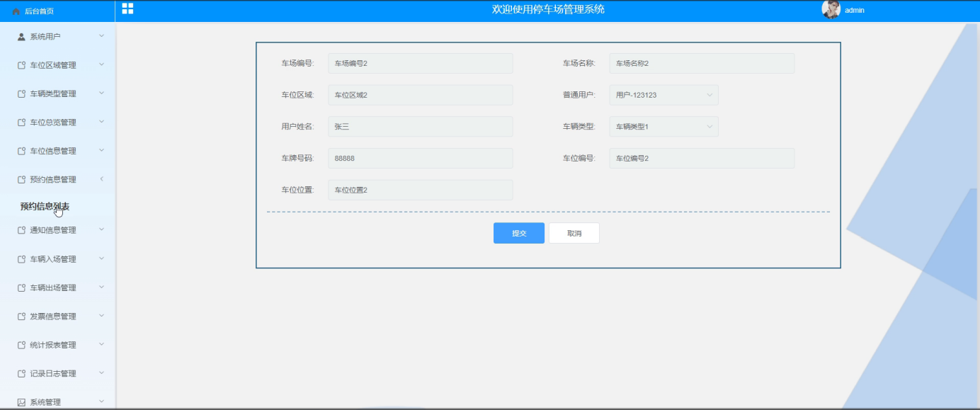Expand the 车辆入场管理 chevron
Viewport: 980px width, 410px height.
coord(101,258)
